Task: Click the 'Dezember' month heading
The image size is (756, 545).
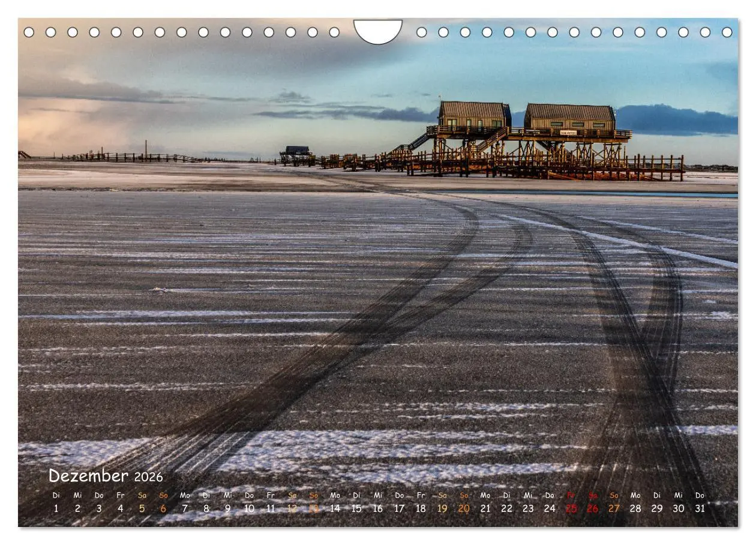Action: tap(88, 476)
